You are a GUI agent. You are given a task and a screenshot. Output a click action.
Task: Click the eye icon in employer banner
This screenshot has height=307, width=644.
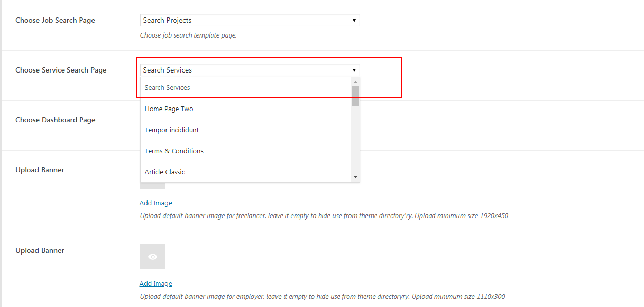[x=153, y=257]
